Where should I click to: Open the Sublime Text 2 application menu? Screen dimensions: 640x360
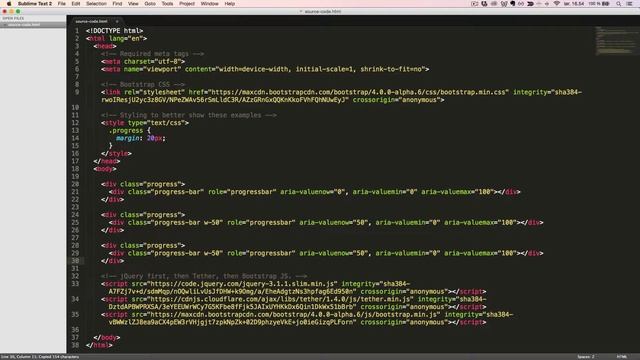pos(35,4)
